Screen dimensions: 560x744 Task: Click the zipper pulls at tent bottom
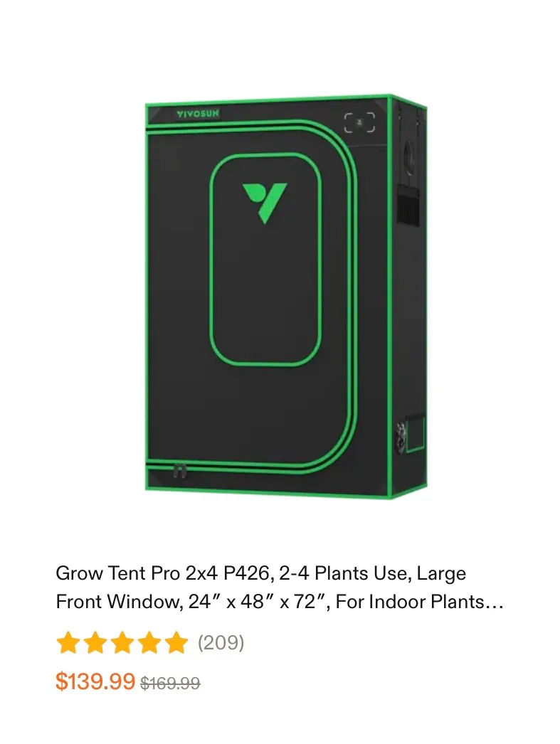tap(179, 470)
